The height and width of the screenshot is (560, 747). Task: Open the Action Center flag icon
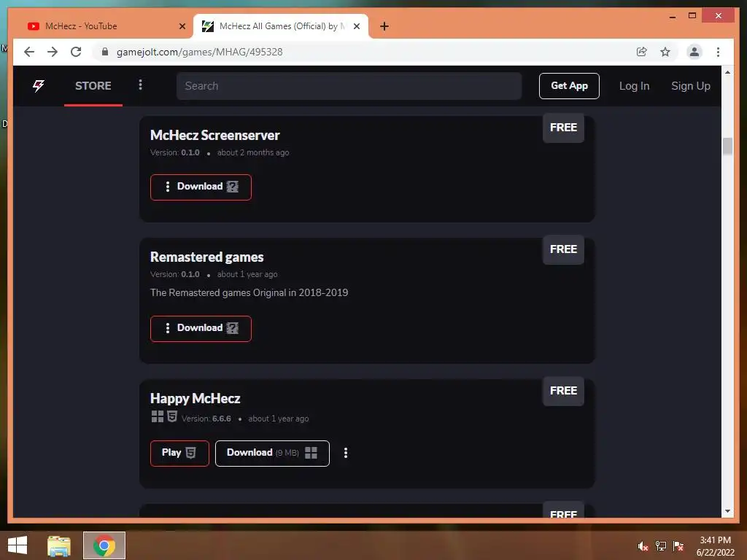678,546
